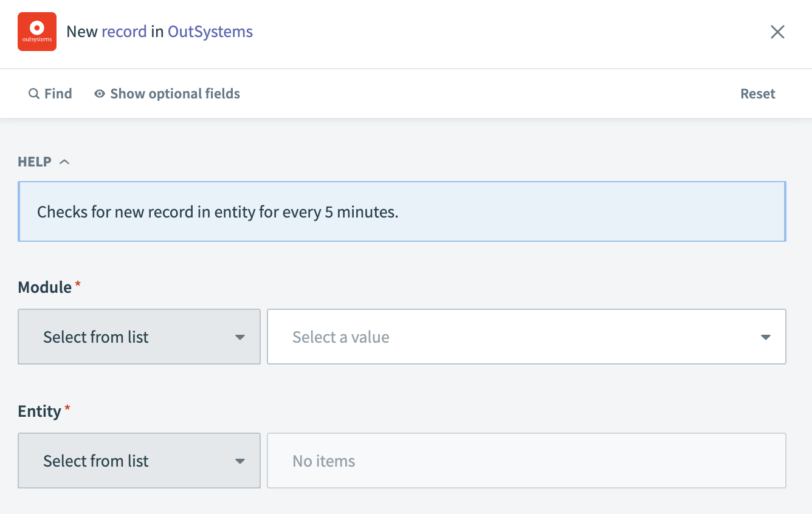Click the magnifier icon beside Find
Viewport: 812px width, 514px height.
[34, 94]
